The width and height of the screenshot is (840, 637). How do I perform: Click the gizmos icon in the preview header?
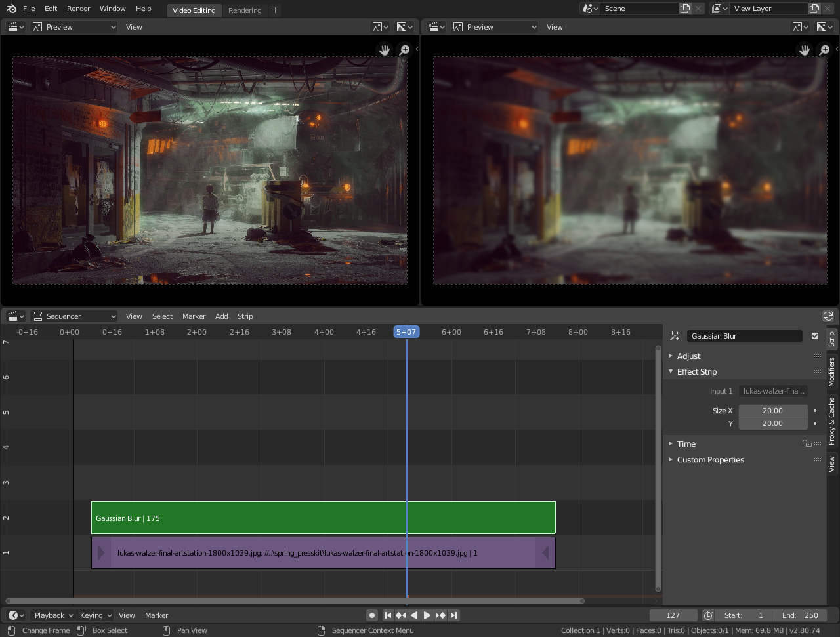coord(379,26)
